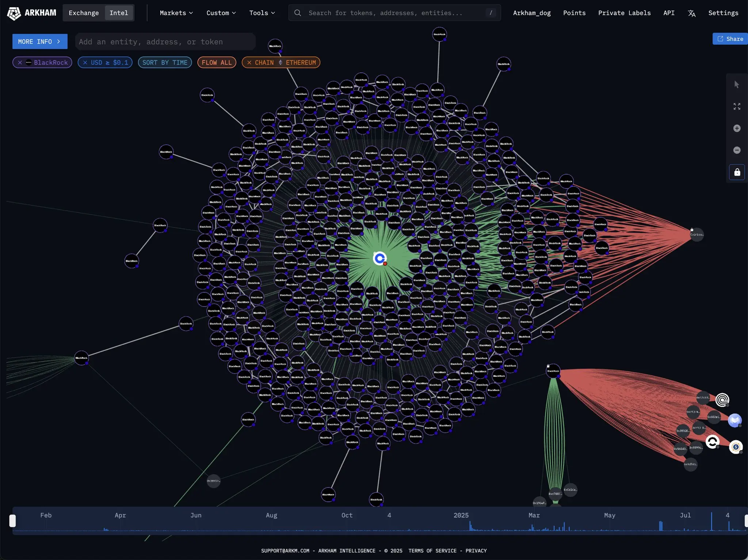Open Private Labels
The width and height of the screenshot is (748, 560).
pyautogui.click(x=624, y=13)
